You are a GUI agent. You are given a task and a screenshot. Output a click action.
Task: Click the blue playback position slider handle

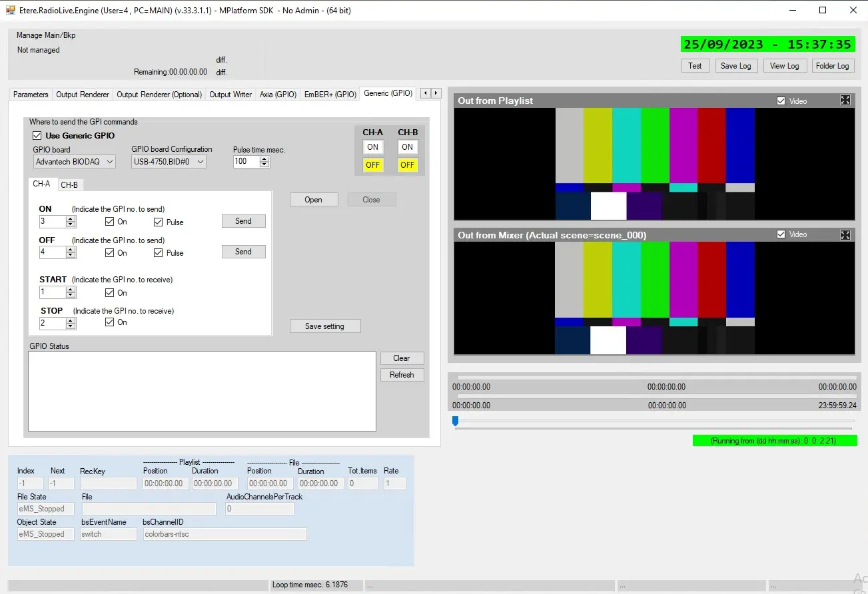point(455,421)
